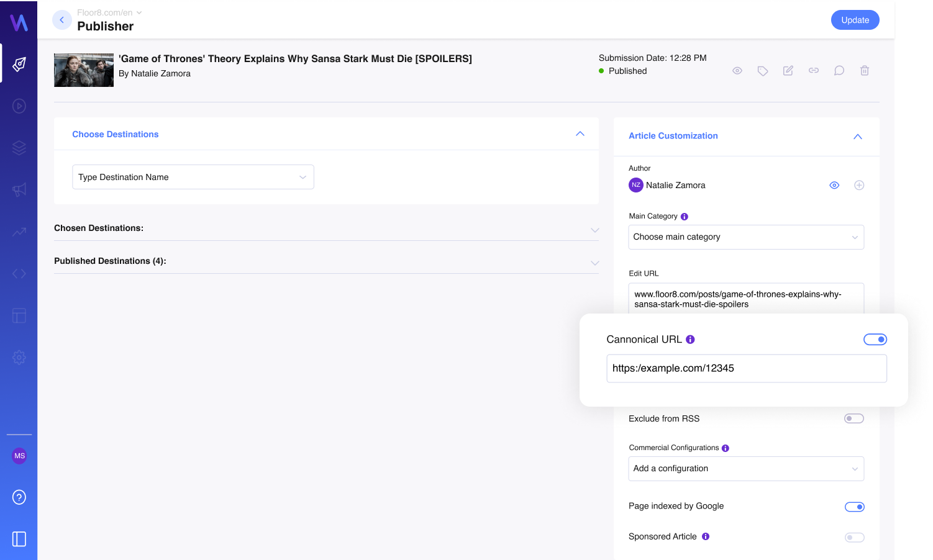This screenshot has width=933, height=560.
Task: Disable the Cannonical URL toggle
Action: tap(875, 340)
